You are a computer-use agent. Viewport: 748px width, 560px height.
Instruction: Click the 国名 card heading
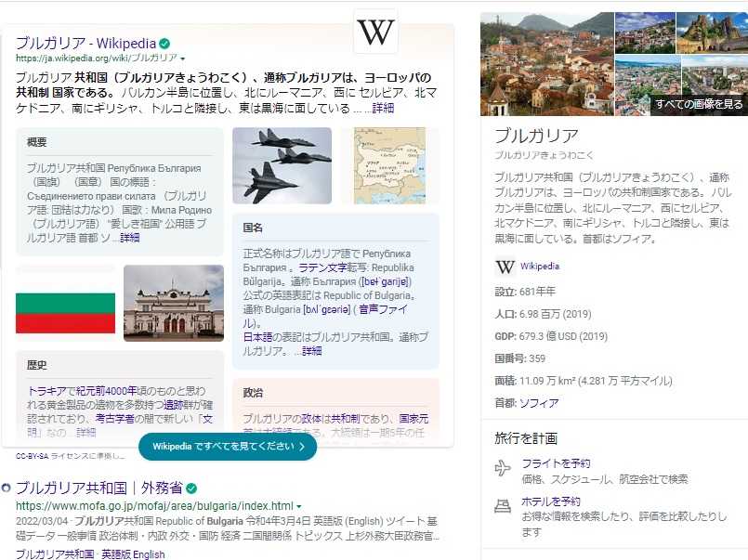coord(253,228)
